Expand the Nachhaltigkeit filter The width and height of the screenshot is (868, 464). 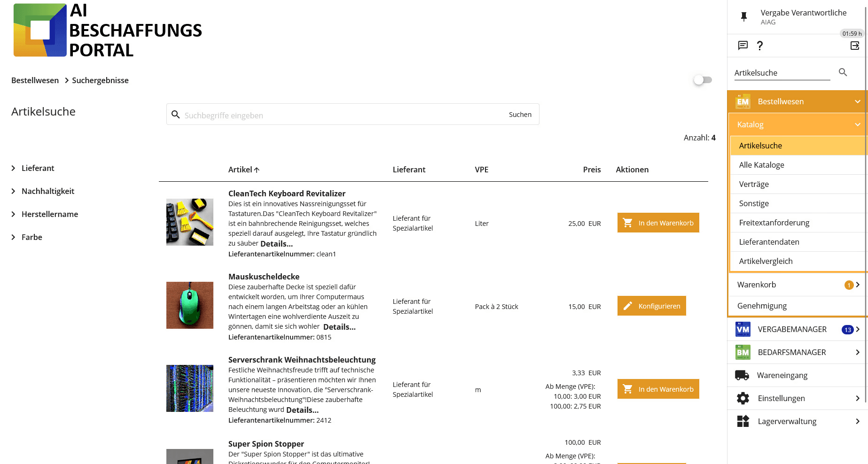click(13, 191)
